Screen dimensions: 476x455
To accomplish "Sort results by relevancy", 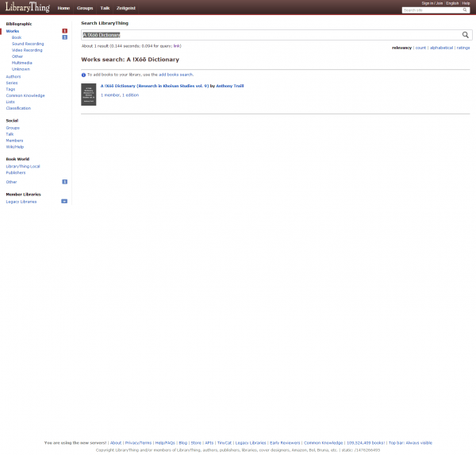I will [x=401, y=48].
